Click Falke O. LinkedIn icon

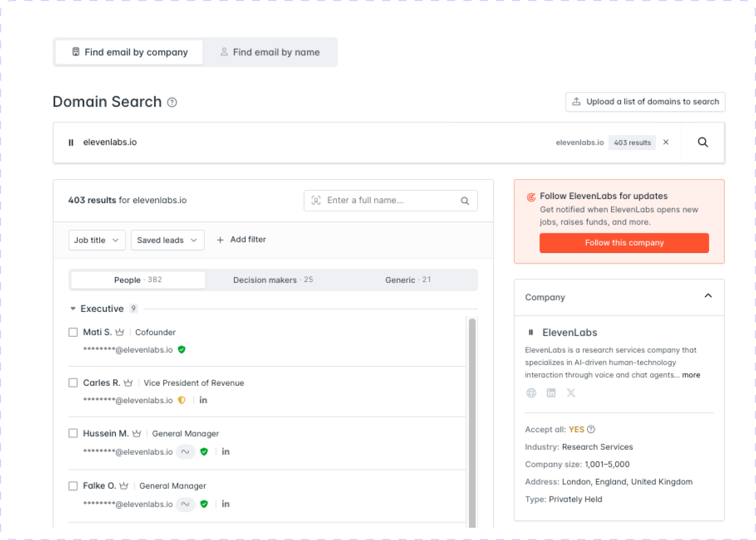point(226,504)
